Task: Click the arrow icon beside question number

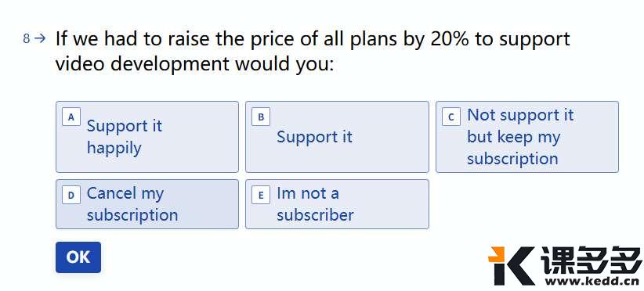Action: coord(40,38)
